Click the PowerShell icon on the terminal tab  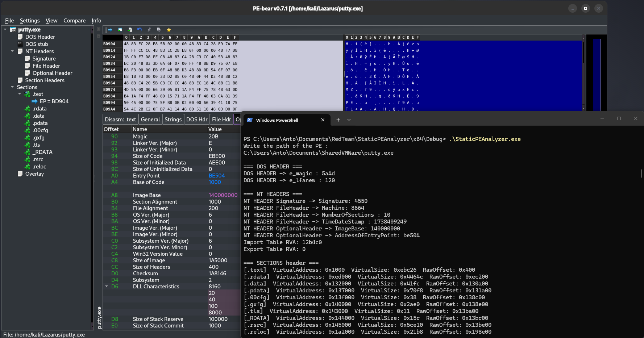tap(250, 120)
